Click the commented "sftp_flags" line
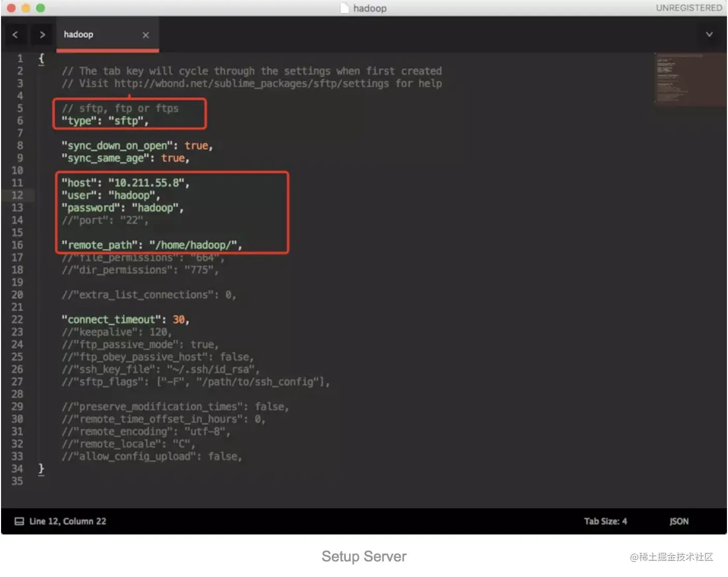 (x=195, y=382)
